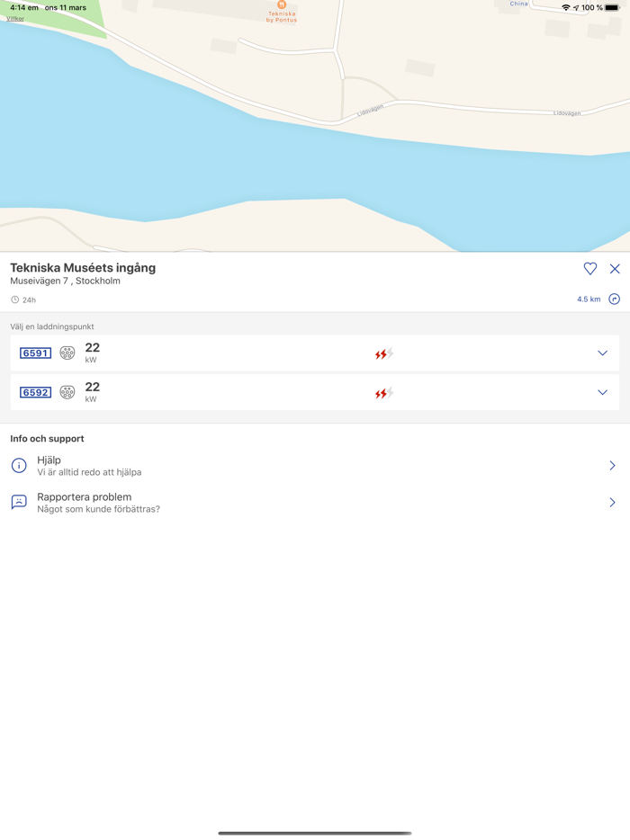The width and height of the screenshot is (630, 840).
Task: Open directions via the 4.5 km route icon
Action: point(615,299)
